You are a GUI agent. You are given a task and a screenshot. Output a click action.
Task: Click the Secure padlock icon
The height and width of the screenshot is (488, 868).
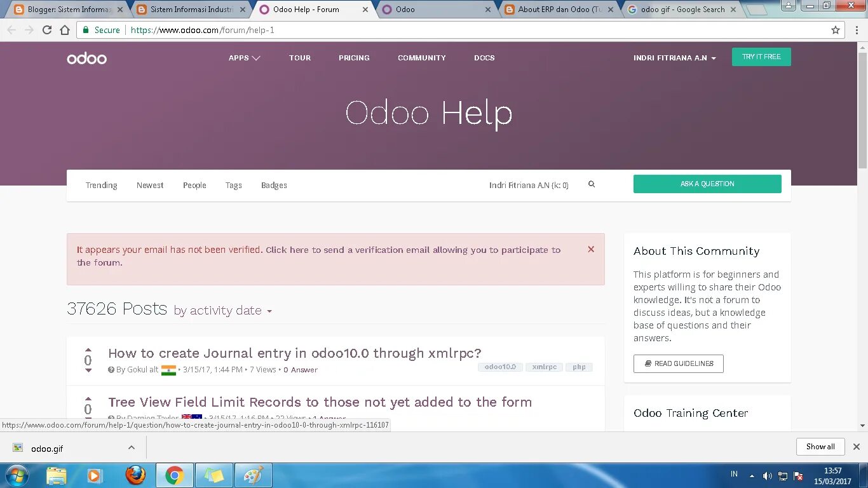point(86,30)
